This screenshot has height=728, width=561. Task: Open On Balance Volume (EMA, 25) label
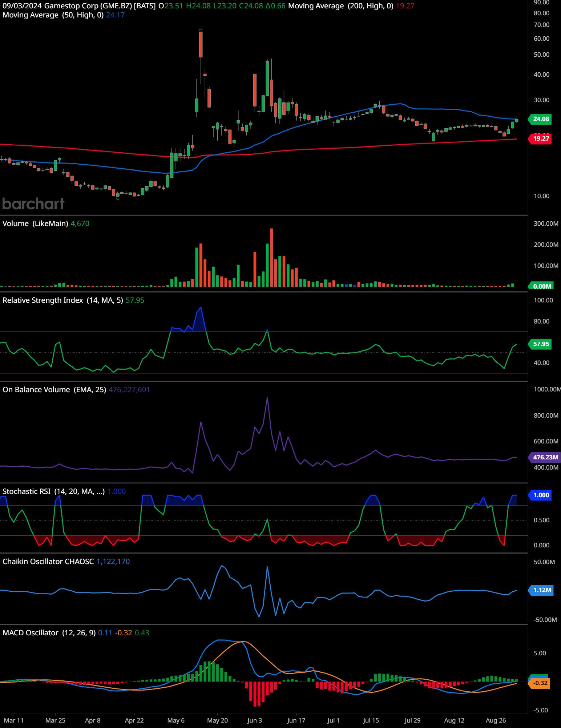point(54,390)
